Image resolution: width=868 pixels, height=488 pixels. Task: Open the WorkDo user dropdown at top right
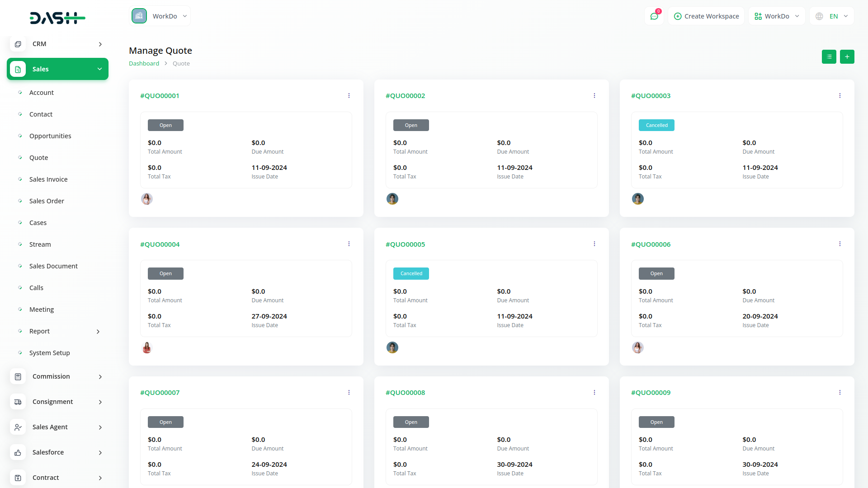(777, 16)
